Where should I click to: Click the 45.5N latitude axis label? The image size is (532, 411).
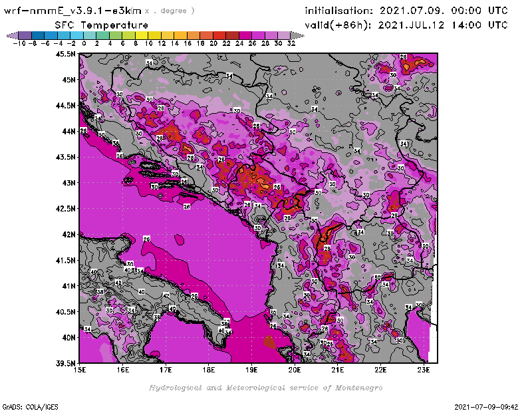(x=65, y=54)
